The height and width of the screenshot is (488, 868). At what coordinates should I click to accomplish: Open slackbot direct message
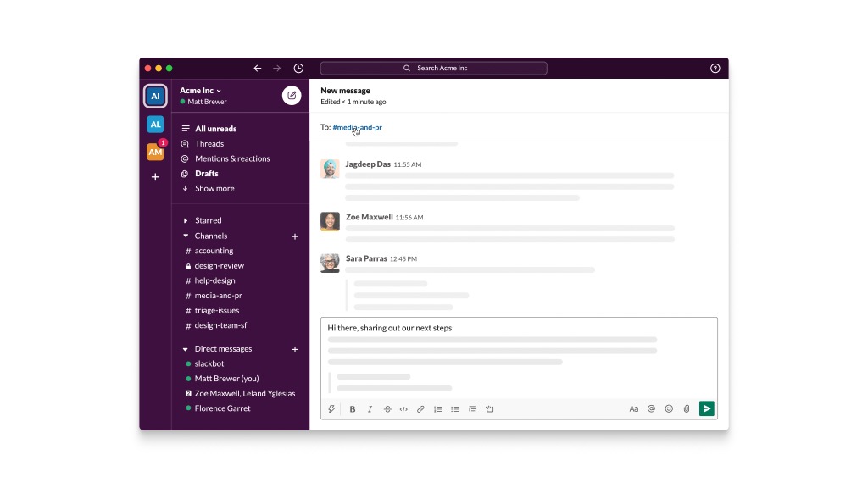pos(209,363)
